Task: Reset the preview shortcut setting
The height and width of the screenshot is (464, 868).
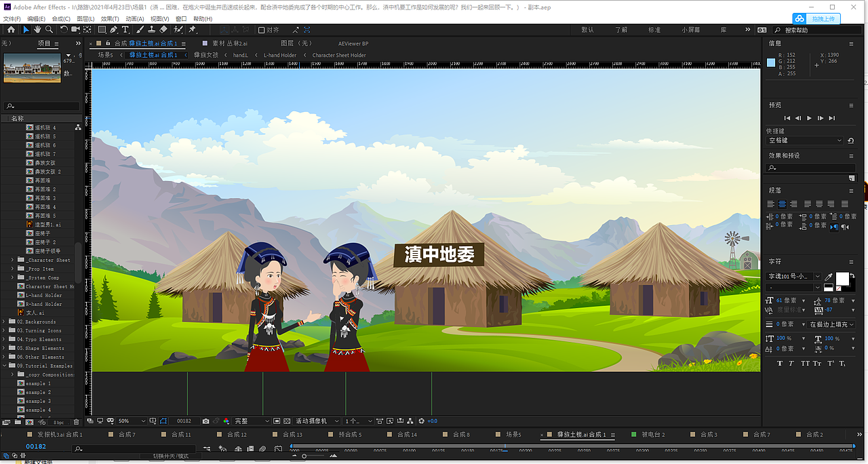Action: 850,140
